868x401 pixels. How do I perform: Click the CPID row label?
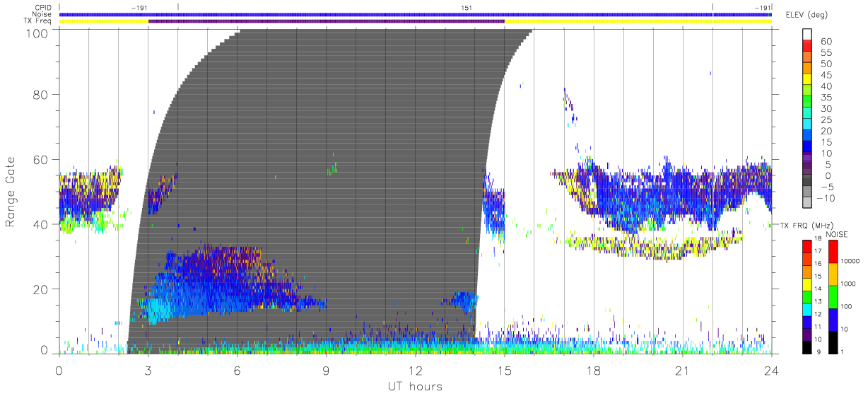click(x=42, y=8)
